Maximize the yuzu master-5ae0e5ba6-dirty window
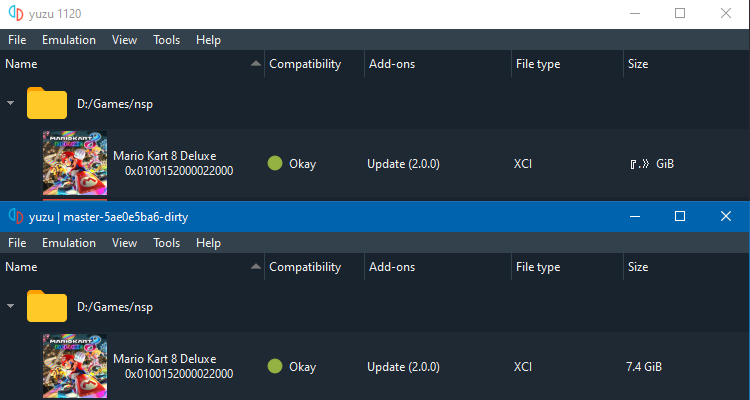 point(680,216)
